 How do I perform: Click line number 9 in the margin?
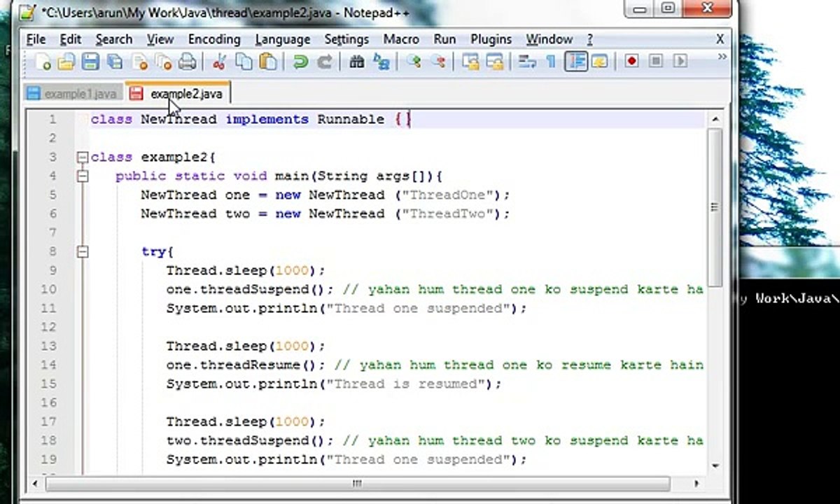pyautogui.click(x=52, y=271)
